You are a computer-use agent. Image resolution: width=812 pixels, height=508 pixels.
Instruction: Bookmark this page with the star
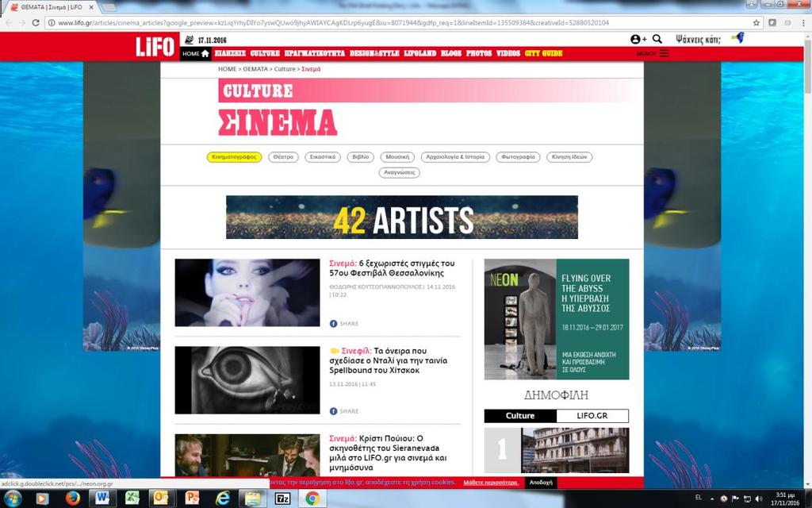coord(756,23)
